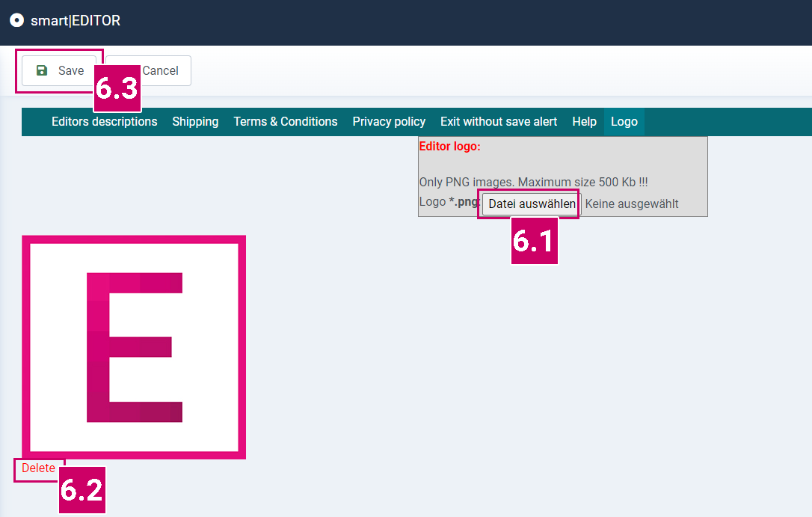Viewport: 812px width, 517px height.
Task: Select the Exit without save alert tab
Action: pyautogui.click(x=499, y=122)
